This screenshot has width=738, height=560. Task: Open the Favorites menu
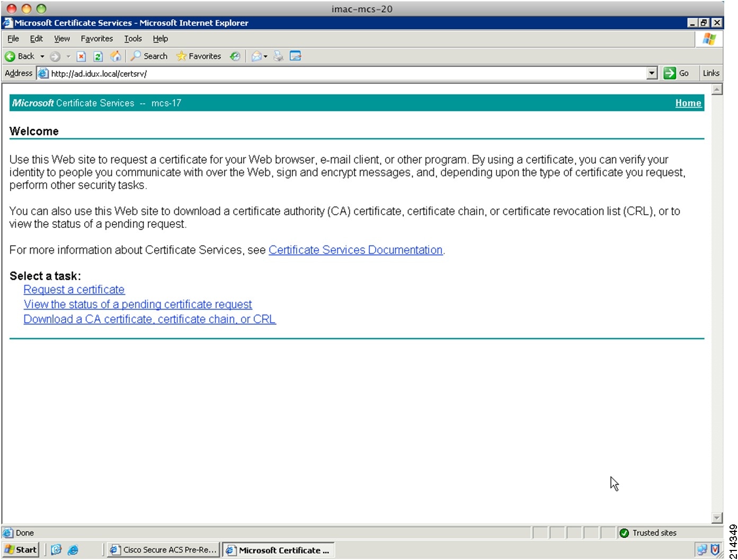coord(96,39)
